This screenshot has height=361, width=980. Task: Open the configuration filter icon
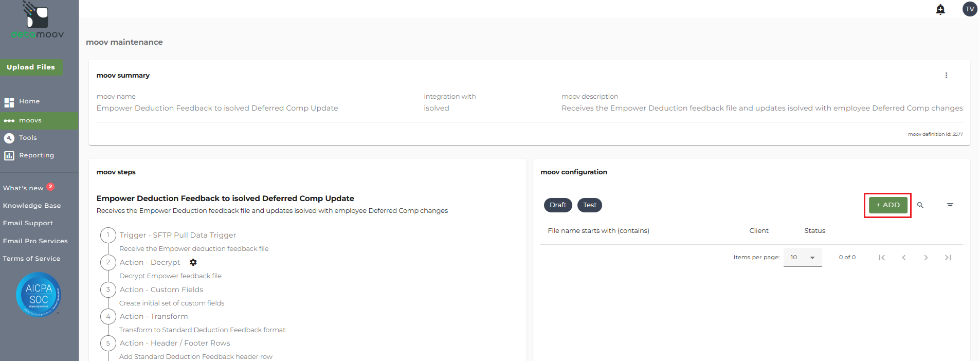950,205
